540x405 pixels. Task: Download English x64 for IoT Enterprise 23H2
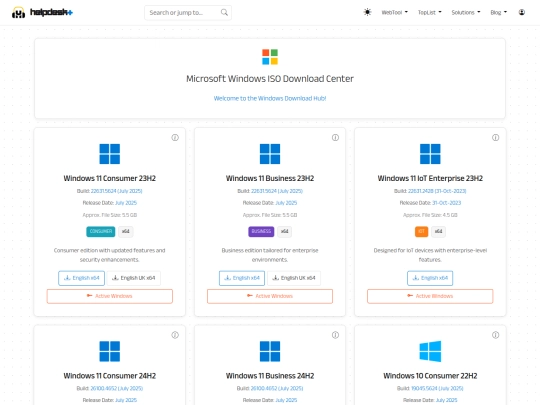(430, 278)
